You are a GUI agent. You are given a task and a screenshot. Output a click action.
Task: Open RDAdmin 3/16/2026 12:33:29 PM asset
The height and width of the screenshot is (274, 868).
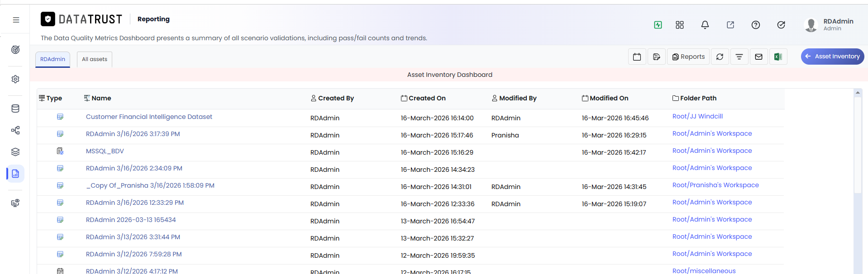click(x=135, y=203)
